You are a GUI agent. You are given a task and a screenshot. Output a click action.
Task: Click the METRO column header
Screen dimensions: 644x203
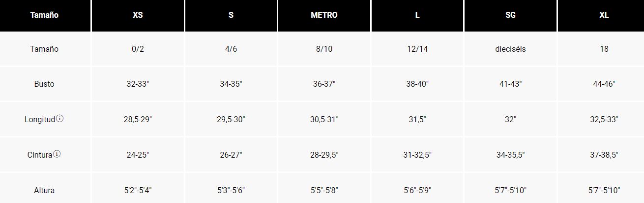[x=324, y=15]
